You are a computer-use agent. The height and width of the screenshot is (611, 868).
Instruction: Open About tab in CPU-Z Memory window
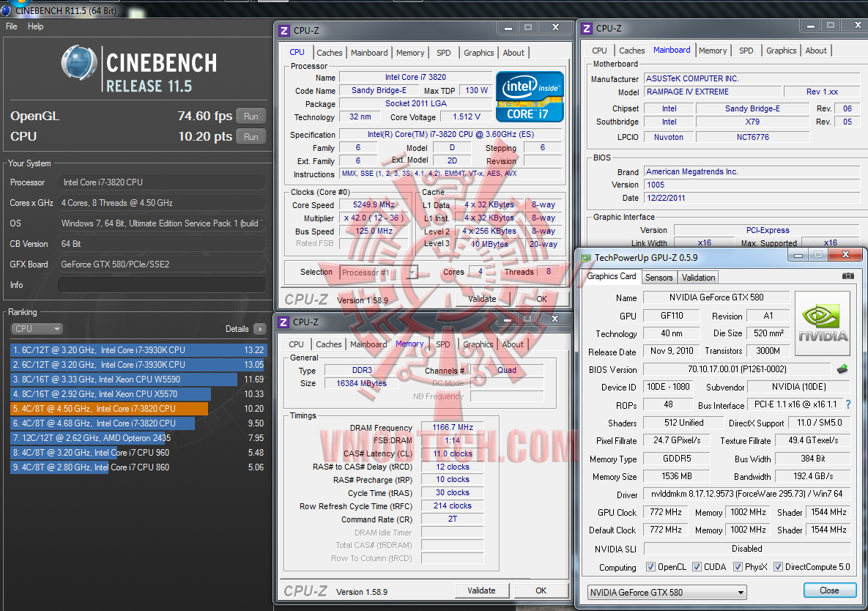click(x=513, y=344)
